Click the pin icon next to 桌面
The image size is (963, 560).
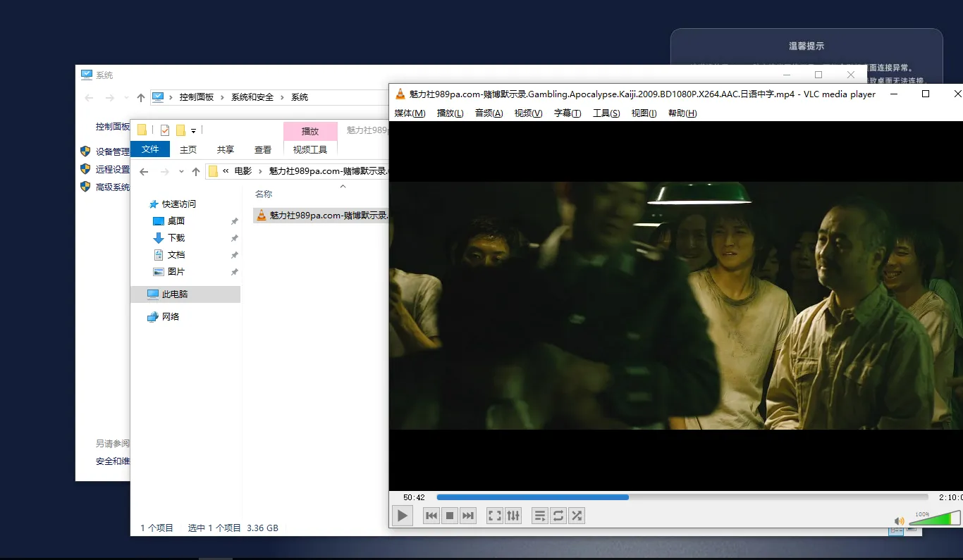235,221
